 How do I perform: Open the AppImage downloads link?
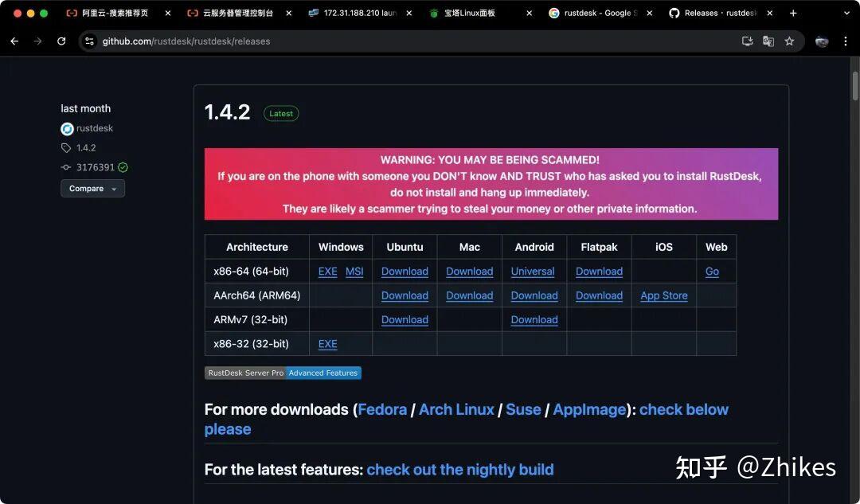coord(589,410)
